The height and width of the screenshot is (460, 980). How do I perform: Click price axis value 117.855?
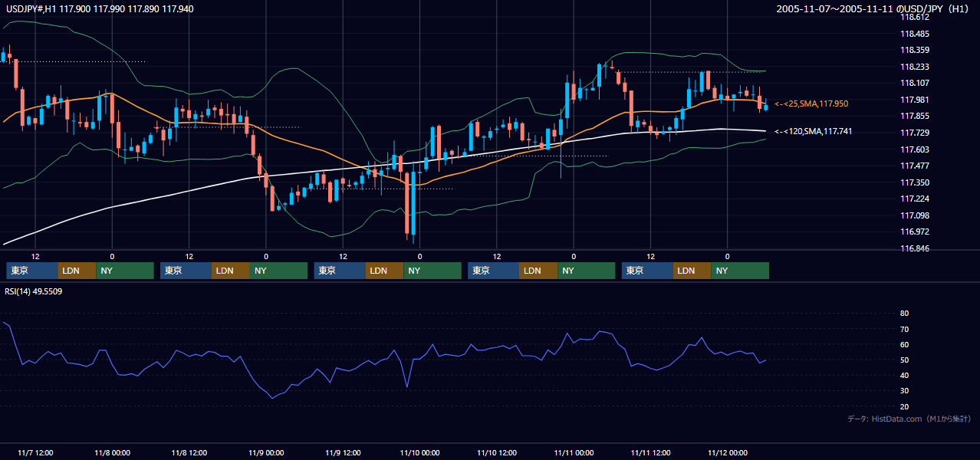(914, 116)
